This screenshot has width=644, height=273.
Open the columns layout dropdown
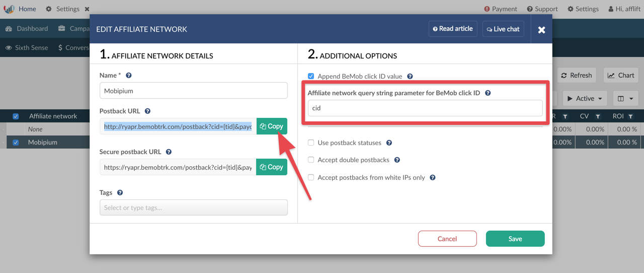point(625,98)
